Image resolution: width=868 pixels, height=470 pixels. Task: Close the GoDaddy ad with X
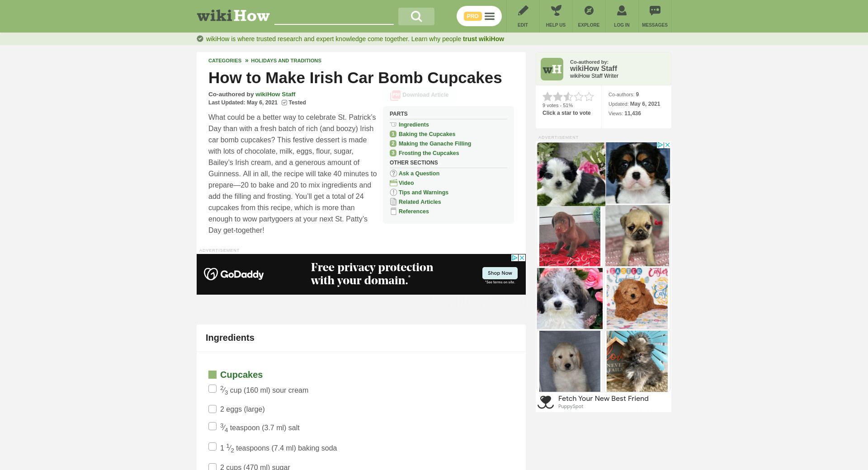click(522, 258)
